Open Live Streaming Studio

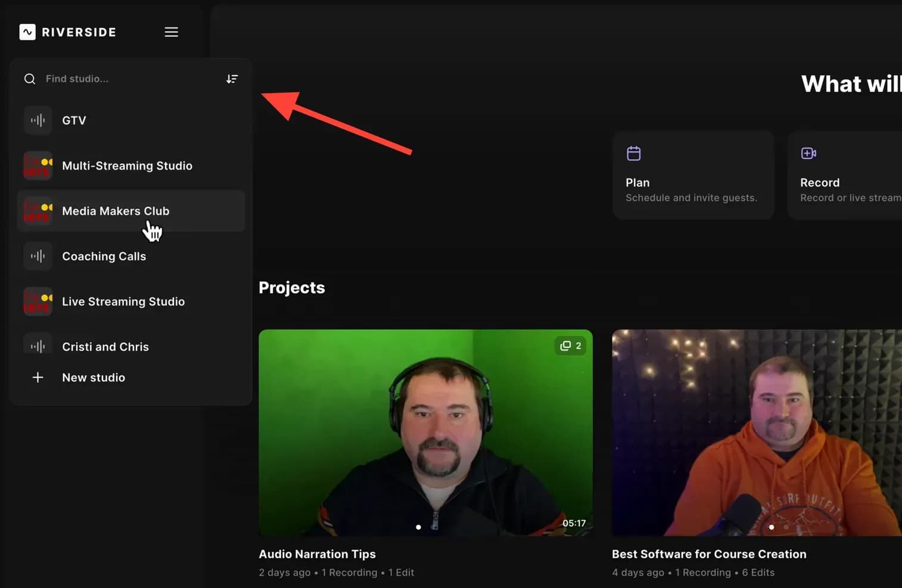(x=131, y=301)
